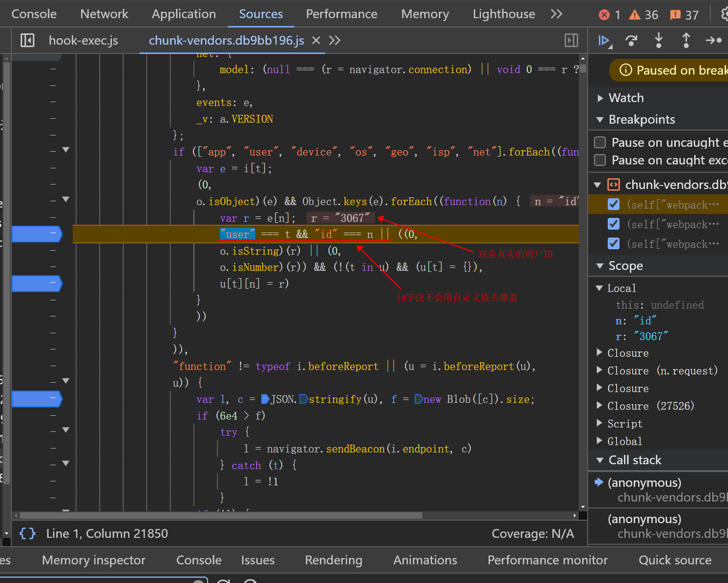Click the Step debugger button
This screenshot has width=728, height=583.
[x=713, y=40]
